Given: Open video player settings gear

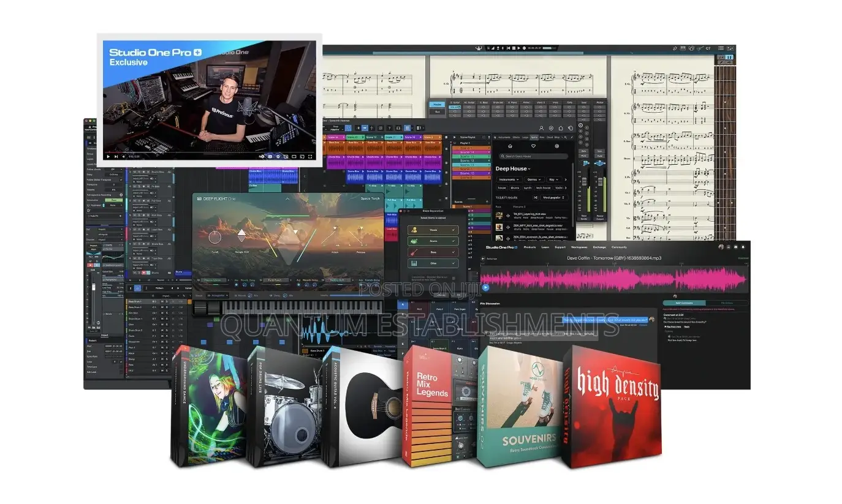Looking at the screenshot, I should tap(278, 157).
